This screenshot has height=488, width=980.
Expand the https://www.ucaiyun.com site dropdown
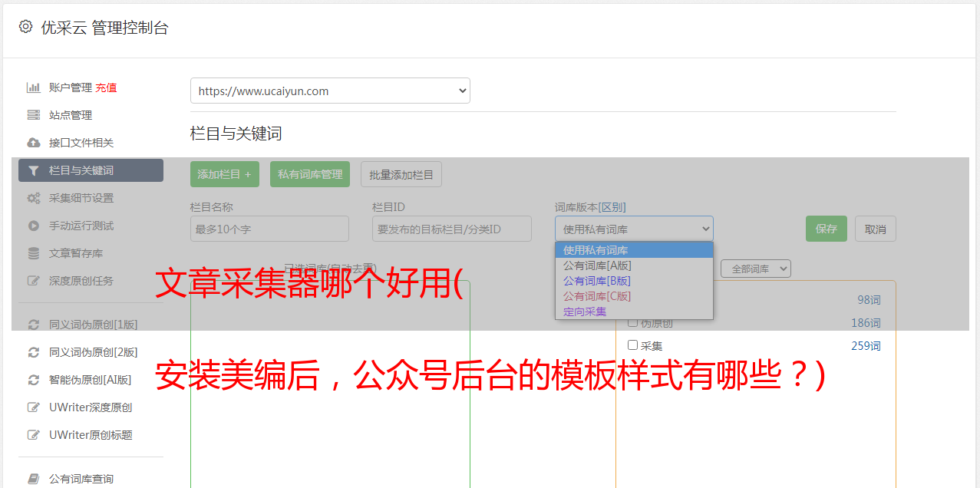[x=330, y=91]
